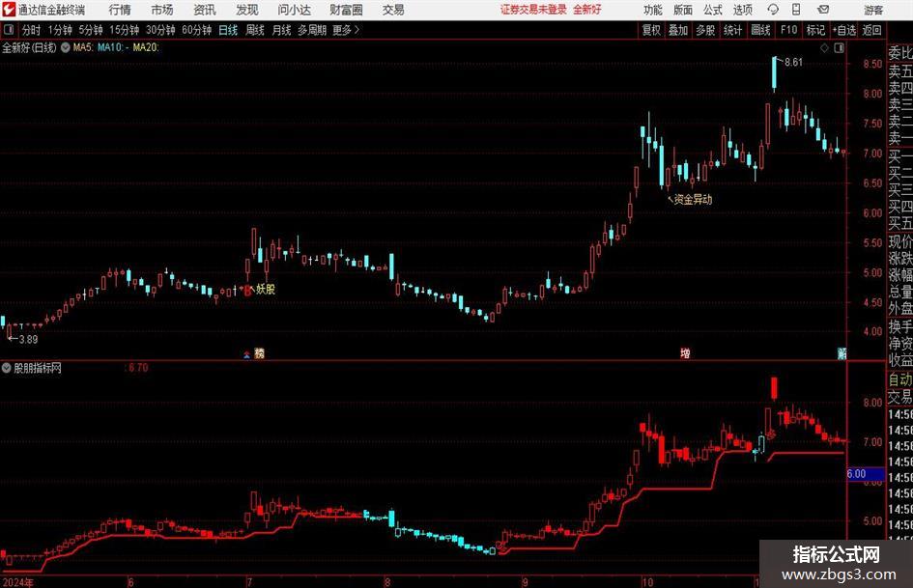Click the MA5 indicator label

(x=83, y=47)
